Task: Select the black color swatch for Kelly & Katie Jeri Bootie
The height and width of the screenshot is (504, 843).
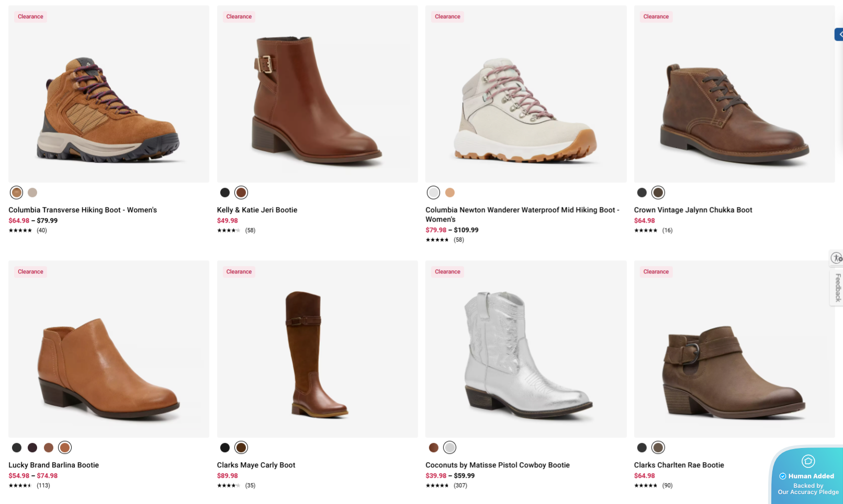Action: coord(224,192)
